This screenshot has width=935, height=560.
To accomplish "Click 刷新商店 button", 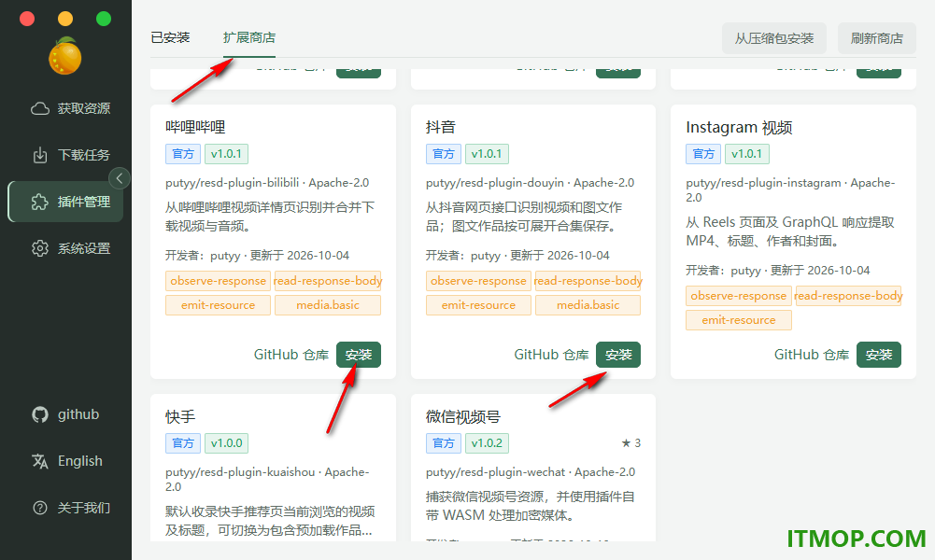I will point(876,38).
